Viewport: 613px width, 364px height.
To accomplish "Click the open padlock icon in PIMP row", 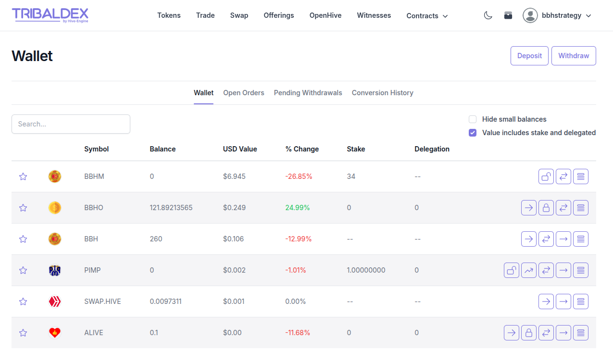I will pyautogui.click(x=511, y=270).
